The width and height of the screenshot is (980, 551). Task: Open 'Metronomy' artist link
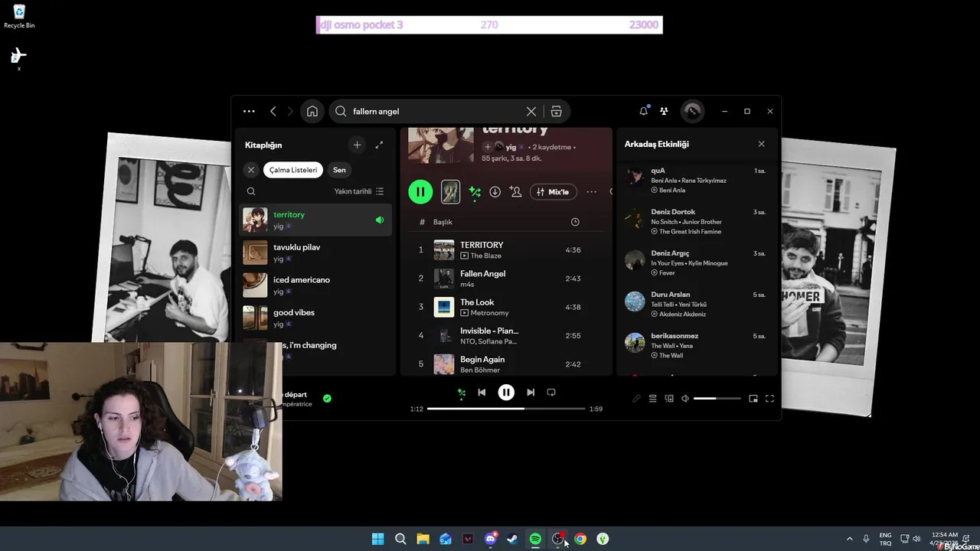[490, 313]
